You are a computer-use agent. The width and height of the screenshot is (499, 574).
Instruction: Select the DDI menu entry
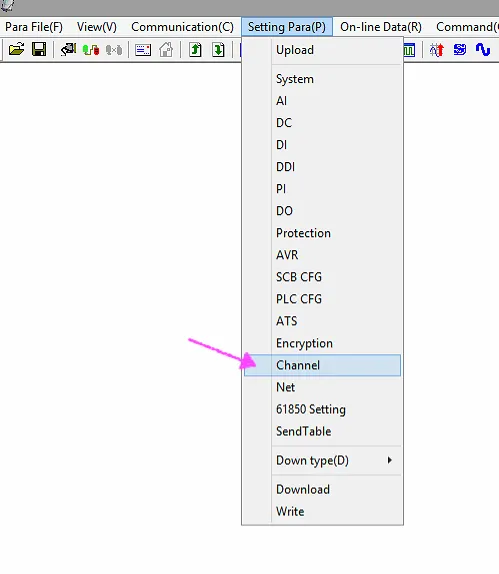pos(322,167)
